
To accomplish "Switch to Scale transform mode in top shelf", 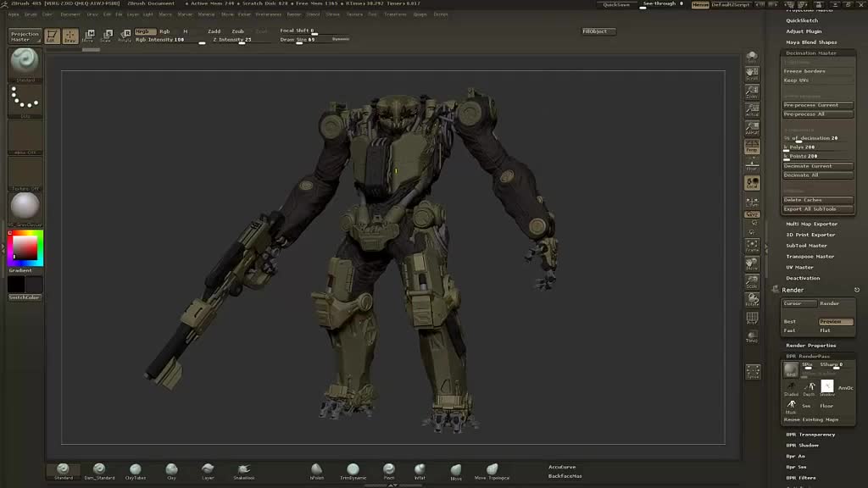I will pos(106,36).
